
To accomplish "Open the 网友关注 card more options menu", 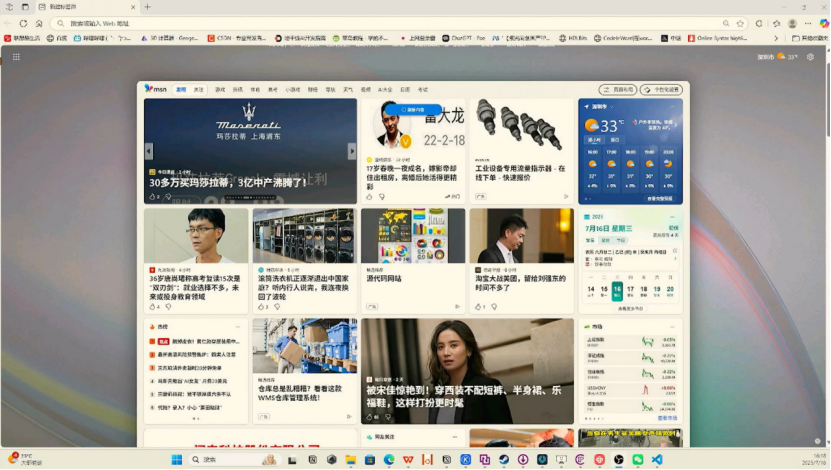I will pyautogui.click(x=455, y=437).
